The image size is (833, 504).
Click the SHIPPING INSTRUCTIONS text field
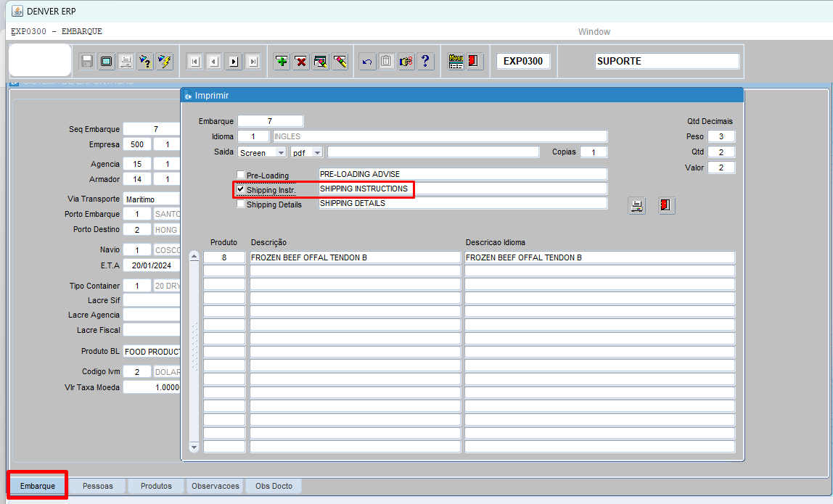(x=463, y=189)
